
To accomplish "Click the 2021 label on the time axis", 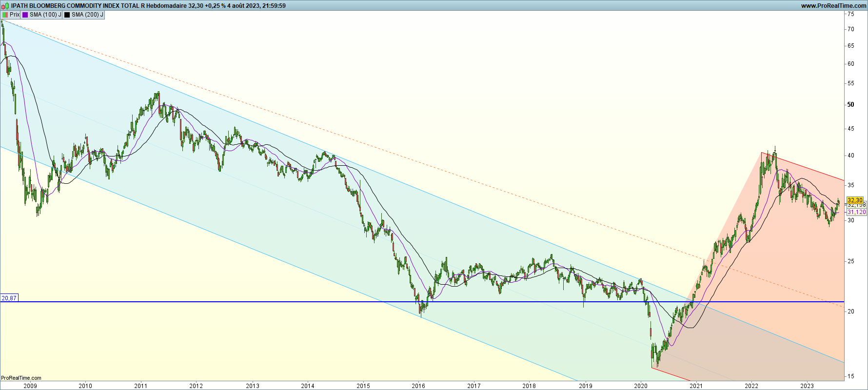I will [x=696, y=386].
